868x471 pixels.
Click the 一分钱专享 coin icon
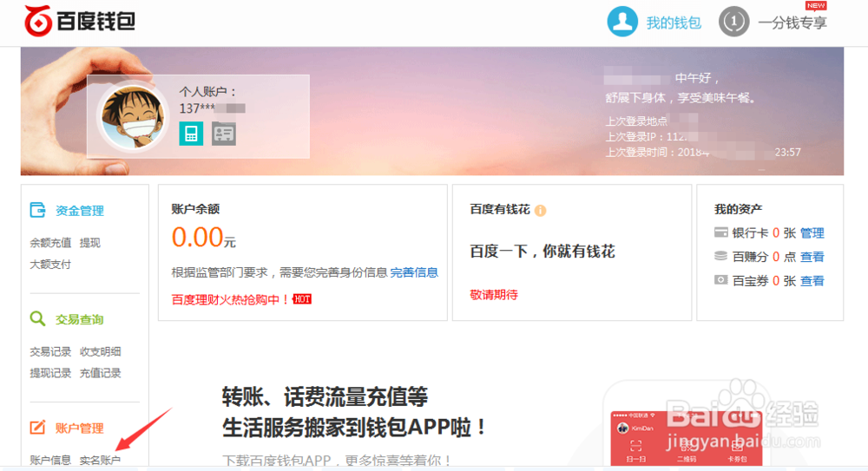point(733,22)
